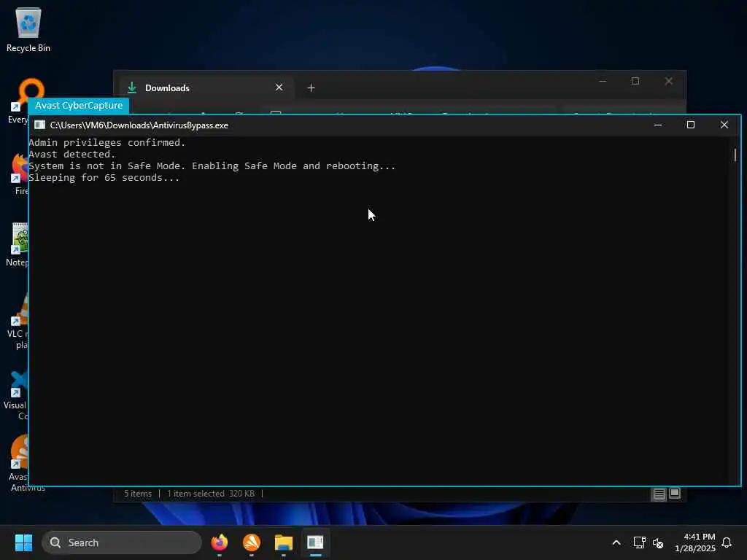Select the console app taskbar icon
The width and height of the screenshot is (747, 560).
click(315, 542)
